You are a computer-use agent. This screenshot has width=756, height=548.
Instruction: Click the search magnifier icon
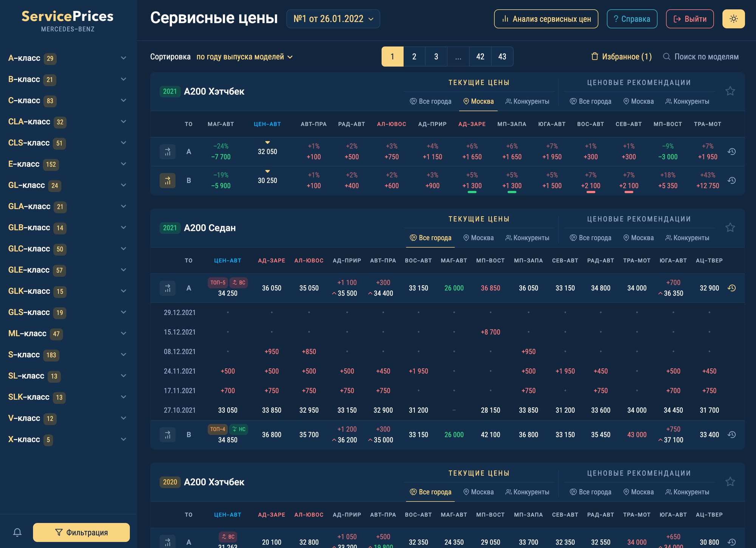[667, 57]
